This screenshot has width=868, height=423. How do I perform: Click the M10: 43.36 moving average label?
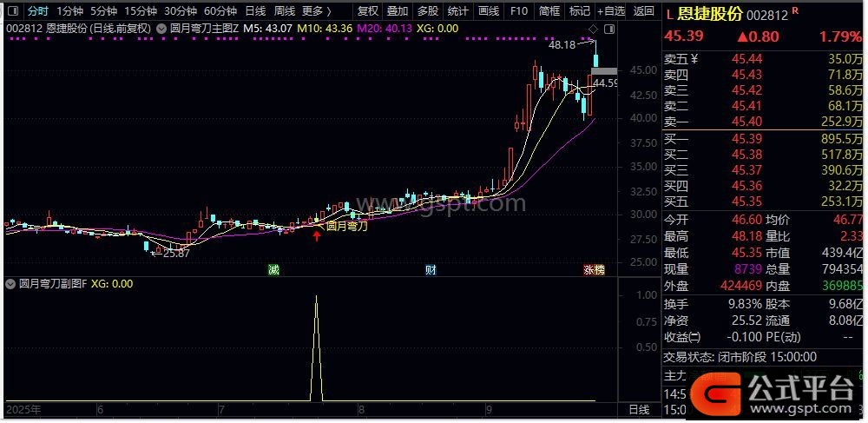(x=324, y=28)
